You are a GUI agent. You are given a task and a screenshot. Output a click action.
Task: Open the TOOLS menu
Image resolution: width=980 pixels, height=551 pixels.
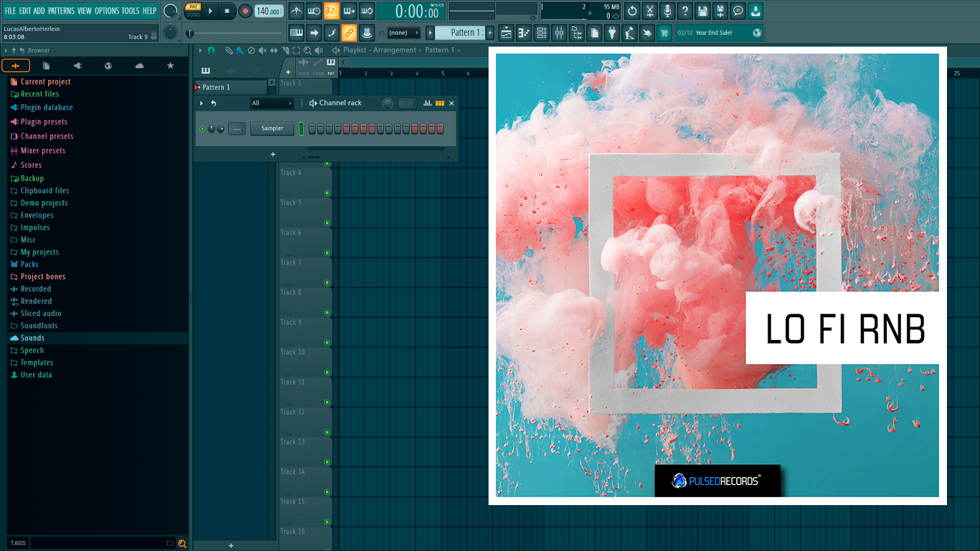pyautogui.click(x=131, y=11)
